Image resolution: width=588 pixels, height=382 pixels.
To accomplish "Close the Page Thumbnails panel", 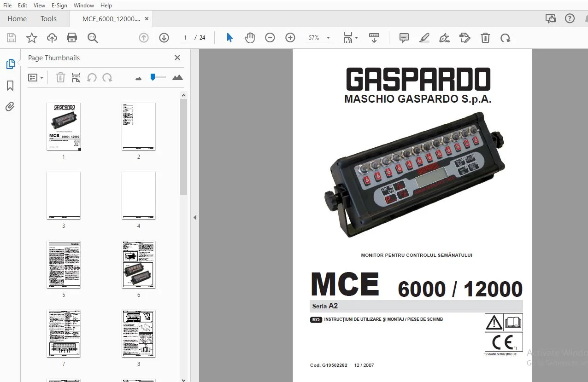I will (177, 58).
